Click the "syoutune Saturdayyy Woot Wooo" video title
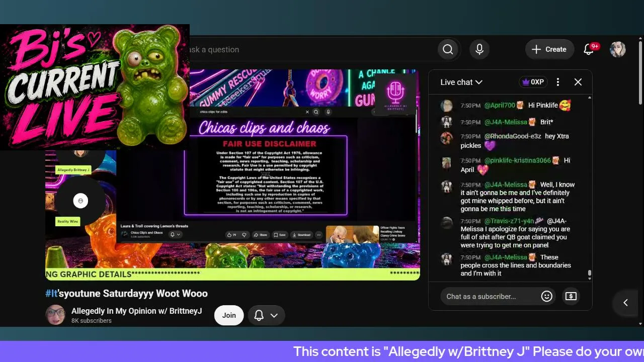This screenshot has height=362, width=644. click(x=132, y=293)
